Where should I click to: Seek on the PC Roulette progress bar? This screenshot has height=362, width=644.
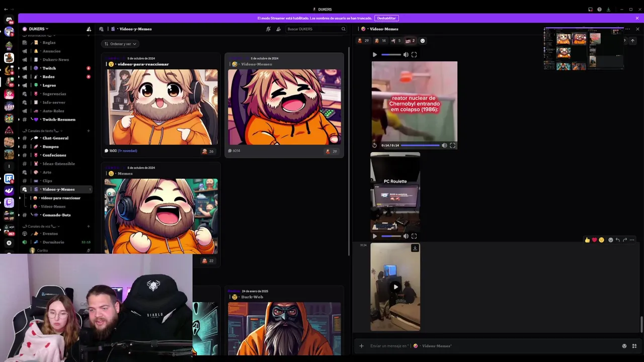pyautogui.click(x=391, y=236)
